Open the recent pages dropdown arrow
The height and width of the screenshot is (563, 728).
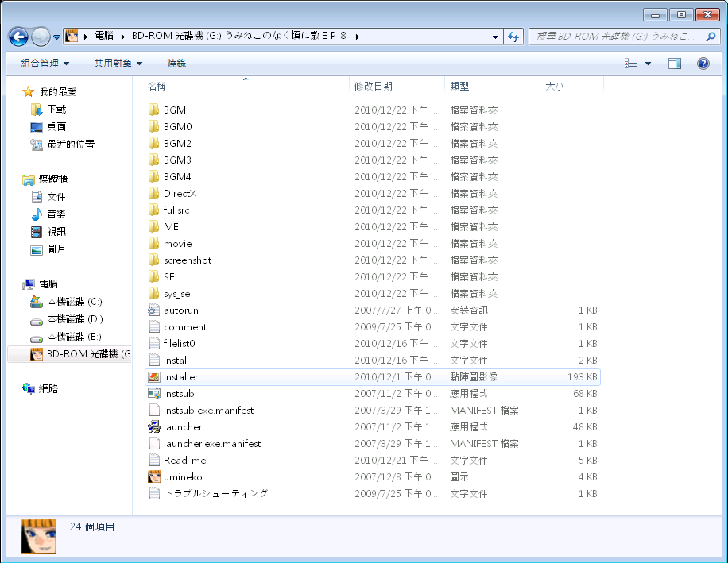pos(56,37)
